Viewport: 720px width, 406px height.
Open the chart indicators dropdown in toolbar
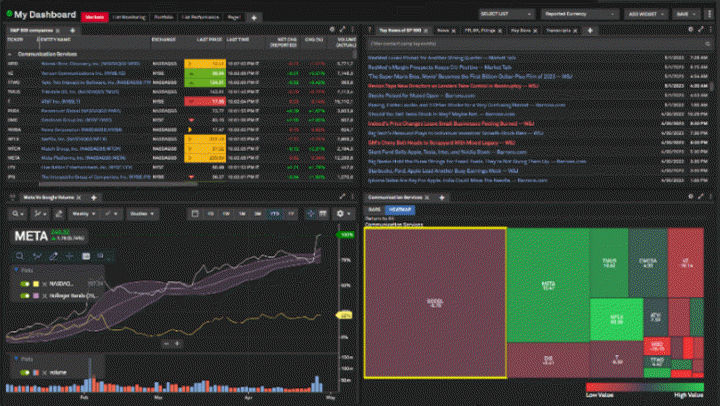39,214
